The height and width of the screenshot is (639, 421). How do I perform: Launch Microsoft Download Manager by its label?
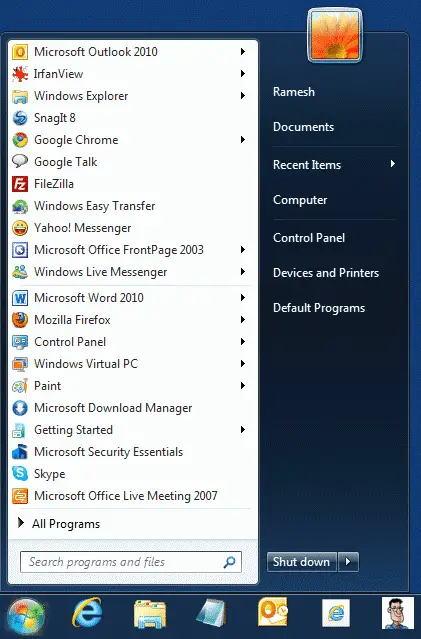click(x=113, y=408)
